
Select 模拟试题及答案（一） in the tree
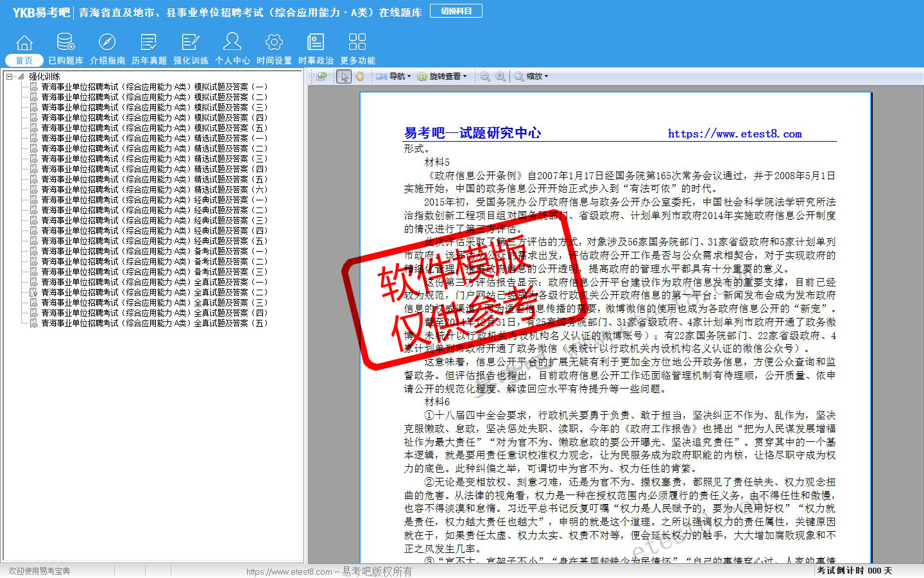point(154,87)
